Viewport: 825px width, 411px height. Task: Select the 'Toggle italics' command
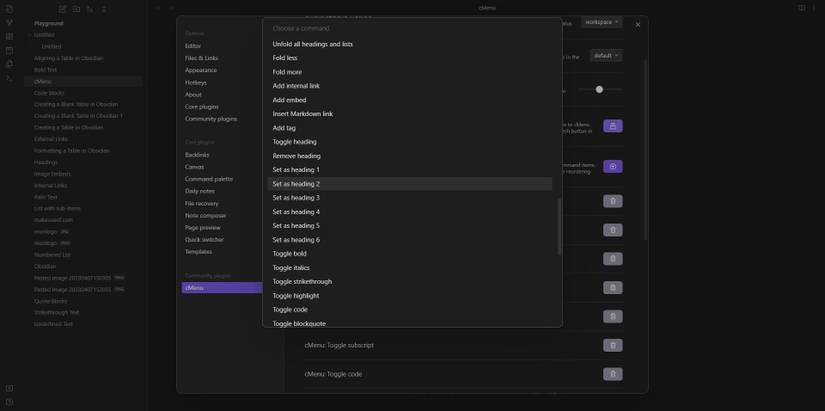click(x=410, y=267)
